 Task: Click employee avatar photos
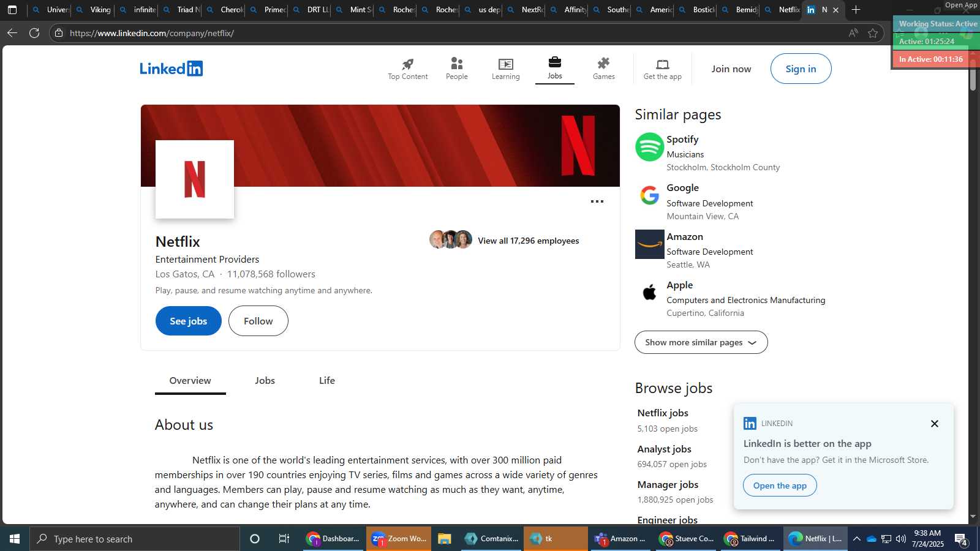click(451, 239)
